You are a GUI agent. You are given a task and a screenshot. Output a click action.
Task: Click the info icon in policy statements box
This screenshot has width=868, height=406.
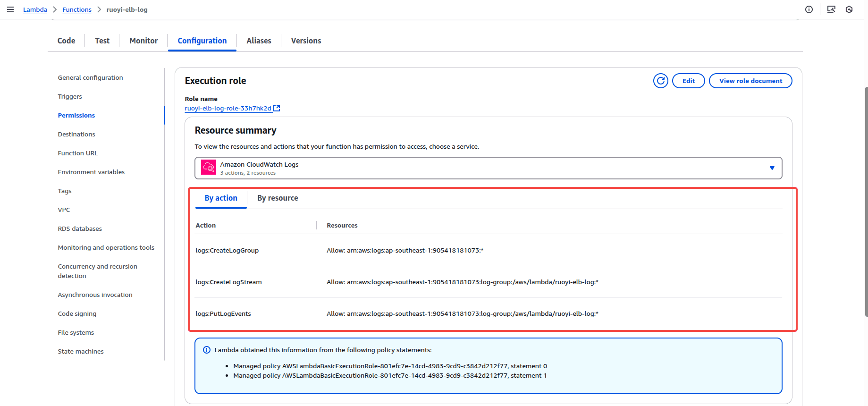coord(207,350)
